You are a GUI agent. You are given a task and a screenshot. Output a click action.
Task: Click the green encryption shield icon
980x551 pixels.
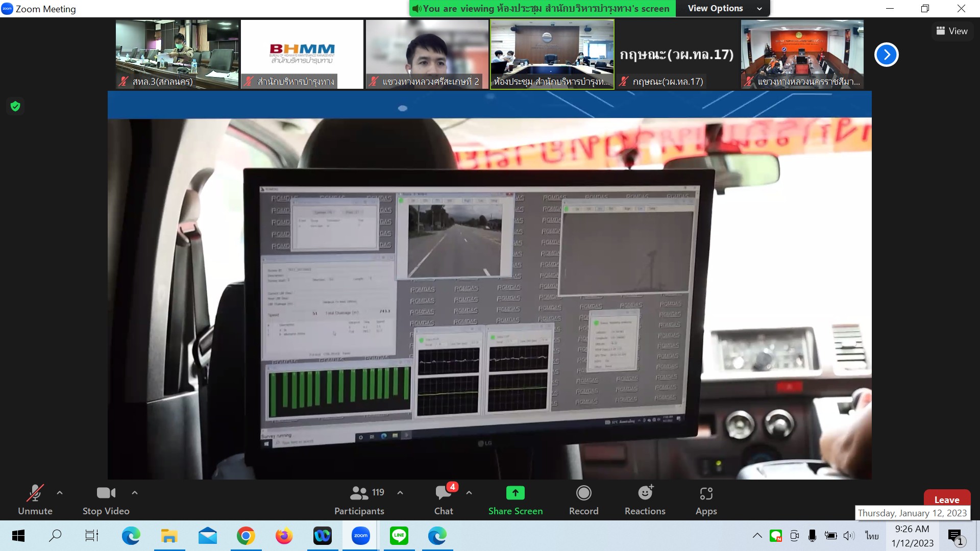[15, 106]
